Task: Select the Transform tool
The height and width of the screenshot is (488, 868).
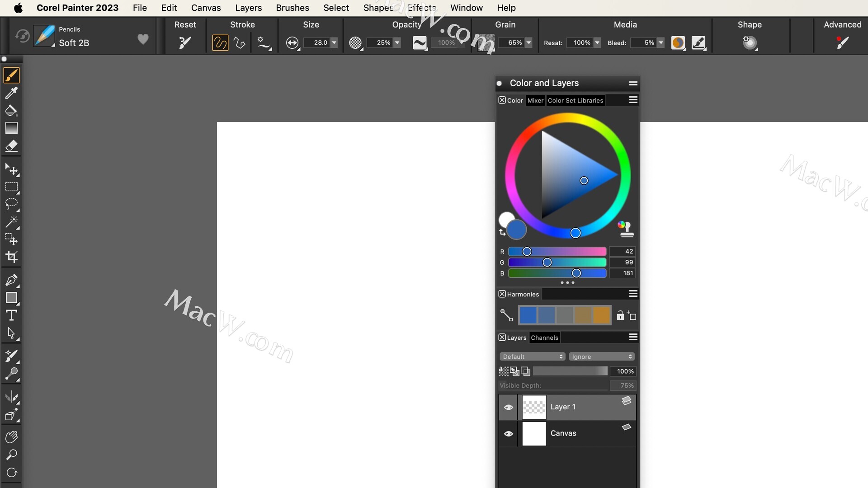Action: pos(11,169)
